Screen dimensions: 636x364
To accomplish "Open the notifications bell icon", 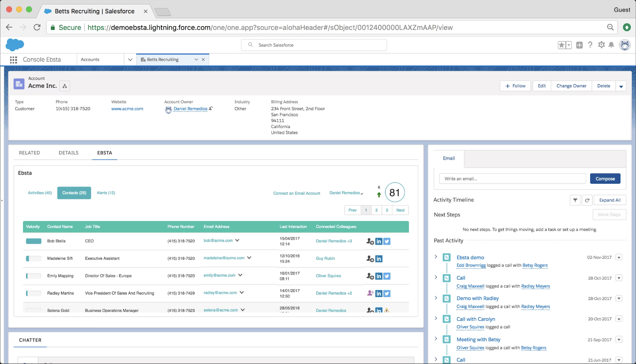I will pos(611,45).
